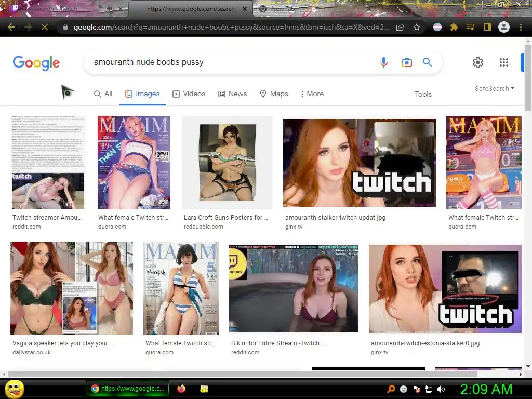Expand the More search options menu

click(312, 94)
